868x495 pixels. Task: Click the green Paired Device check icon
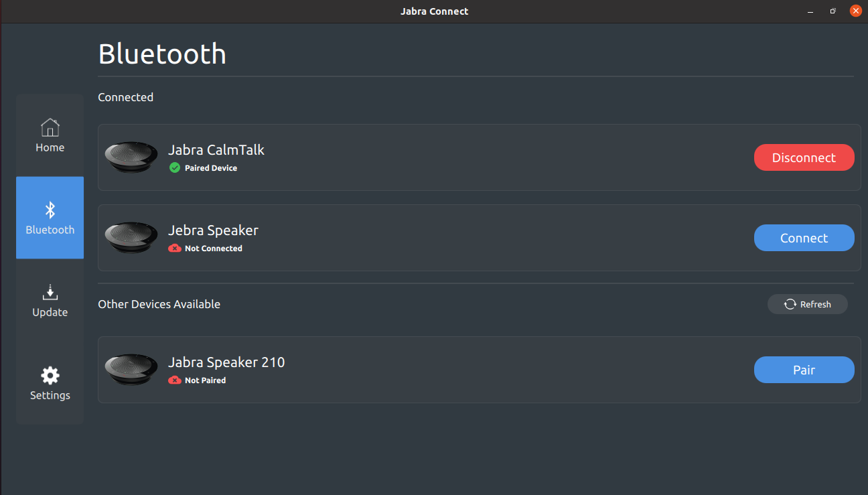point(175,167)
